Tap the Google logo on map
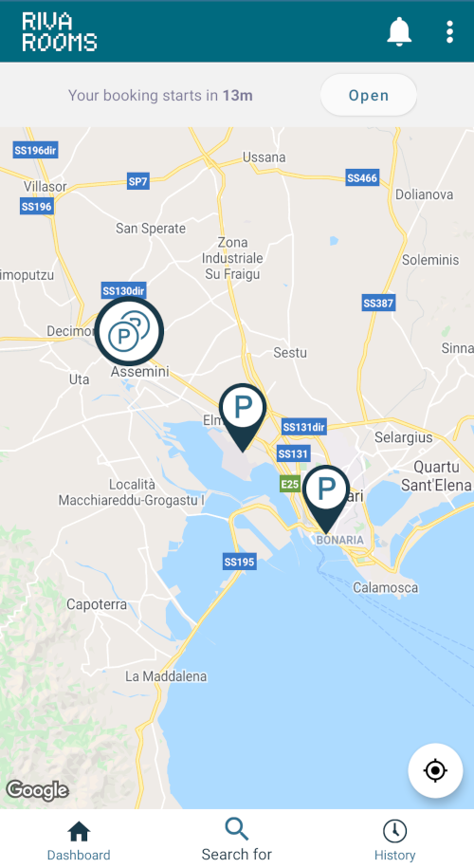474x868 pixels. click(37, 790)
